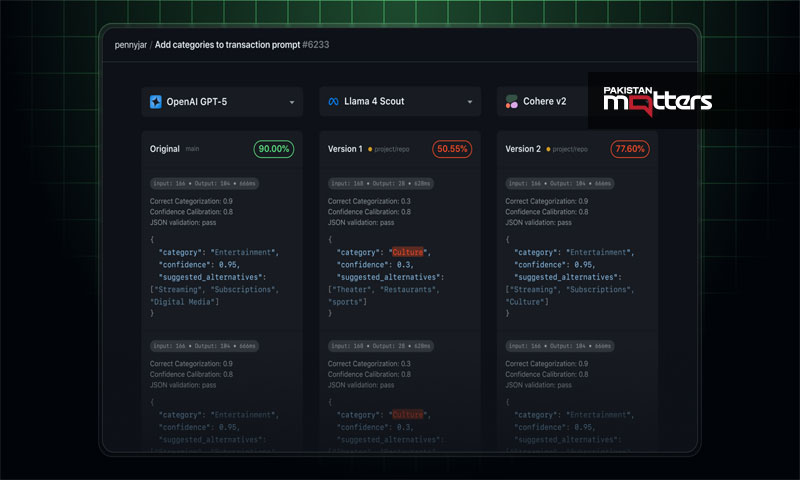Click the yellow status dot beside Version 2
The height and width of the screenshot is (480, 800).
[548, 149]
